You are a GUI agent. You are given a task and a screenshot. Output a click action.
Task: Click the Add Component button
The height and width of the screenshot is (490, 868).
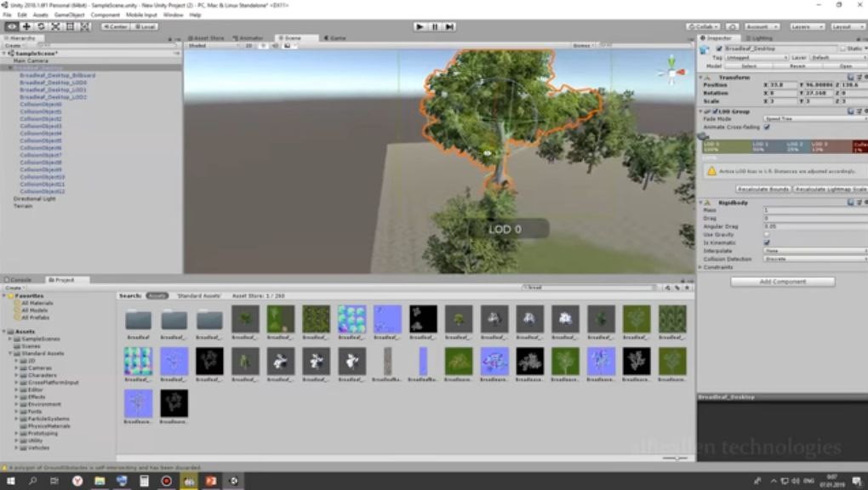tap(782, 282)
